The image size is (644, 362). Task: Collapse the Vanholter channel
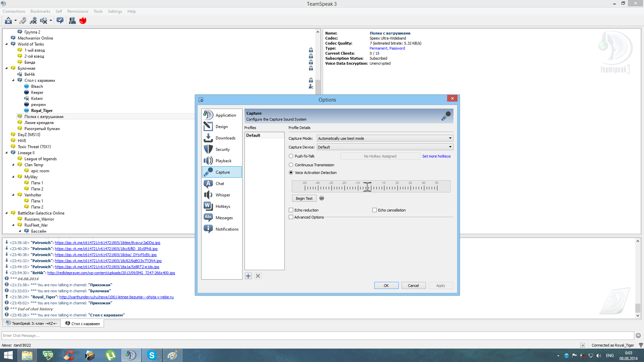click(x=13, y=195)
